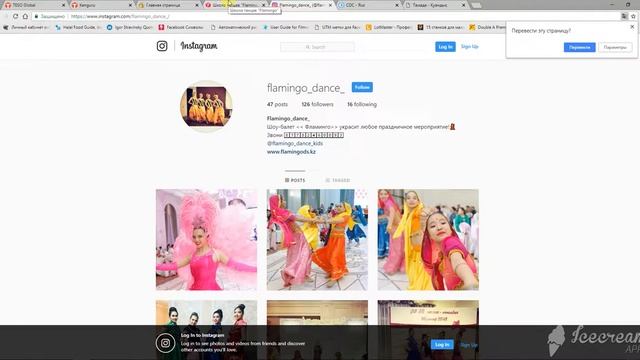Click Log In on bottom banner
Viewport: 640px width, 360px height.
click(442, 344)
